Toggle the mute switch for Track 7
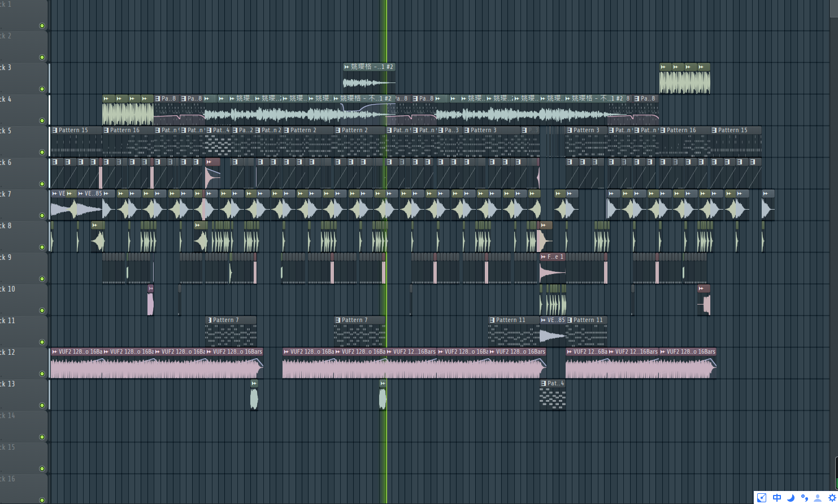The height and width of the screenshot is (504, 838). (42, 215)
